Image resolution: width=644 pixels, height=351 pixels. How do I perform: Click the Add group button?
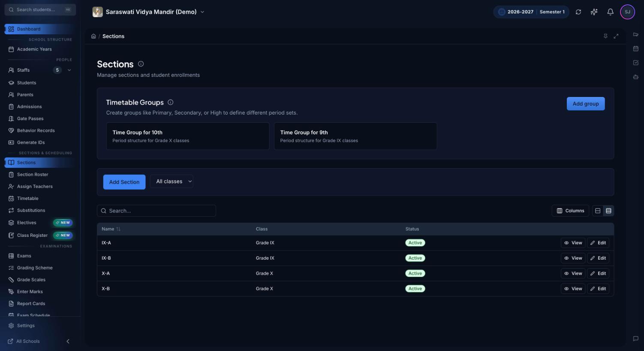tap(586, 104)
